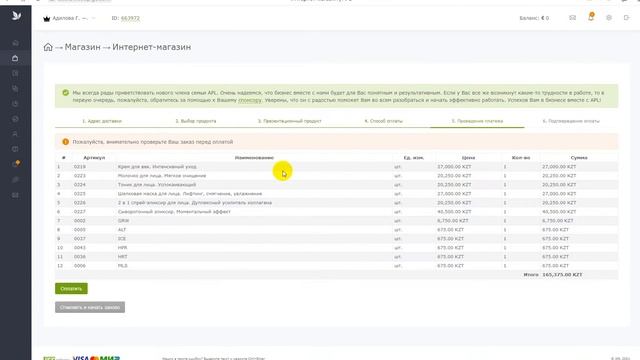Click the orange warning icon in order notice
This screenshot has height=360, width=640.
[65, 142]
